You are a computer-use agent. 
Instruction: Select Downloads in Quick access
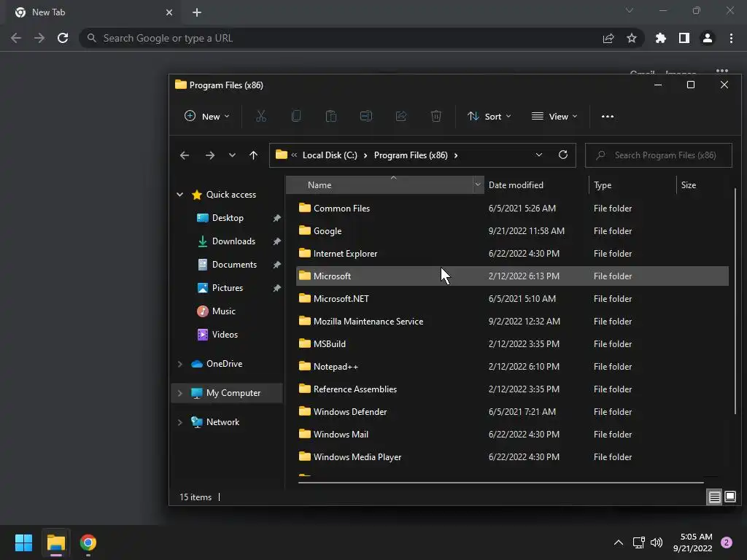[233, 241]
